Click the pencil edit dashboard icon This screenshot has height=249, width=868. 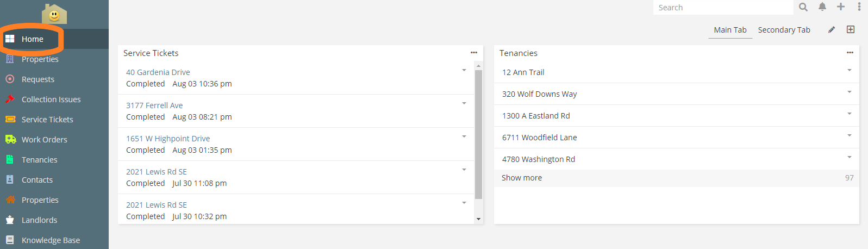(832, 30)
